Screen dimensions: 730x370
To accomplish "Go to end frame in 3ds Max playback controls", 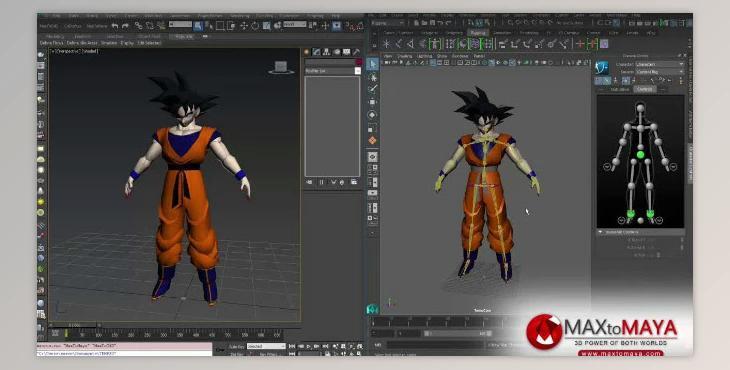I will point(325,347).
